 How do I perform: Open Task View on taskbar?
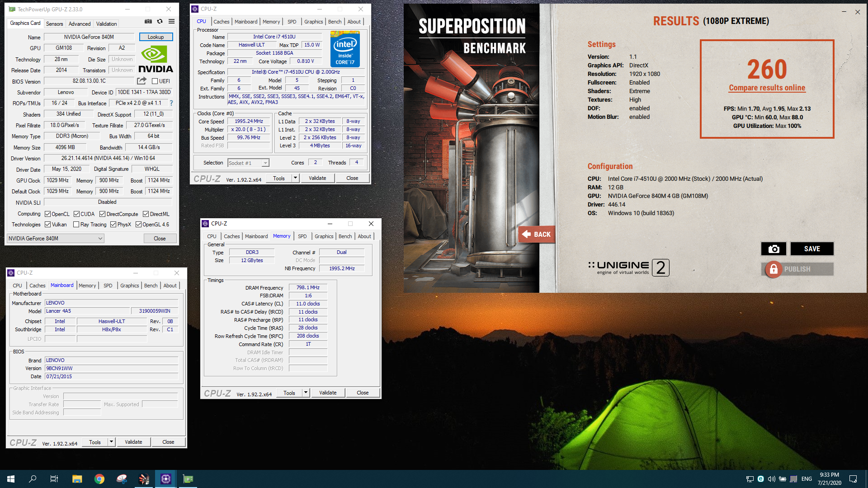[54, 479]
